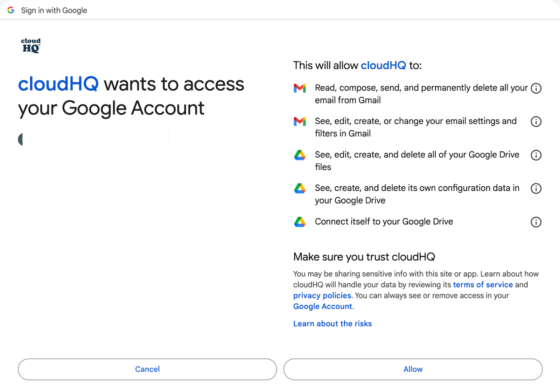Click cloudHQ link in main heading

coord(58,84)
